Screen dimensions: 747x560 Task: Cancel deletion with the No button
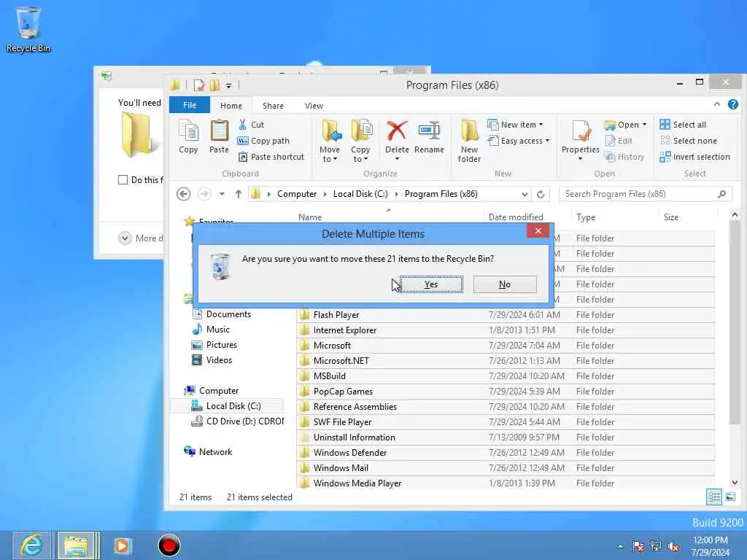click(505, 284)
